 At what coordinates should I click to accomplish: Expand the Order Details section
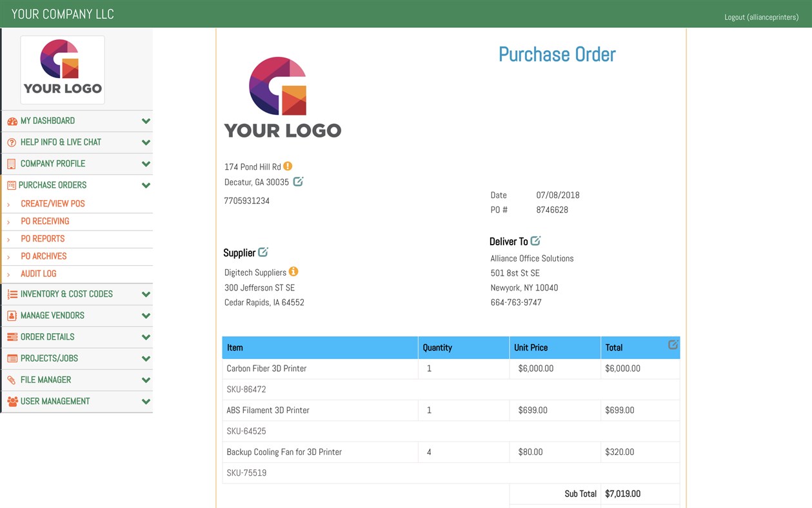[x=146, y=336]
